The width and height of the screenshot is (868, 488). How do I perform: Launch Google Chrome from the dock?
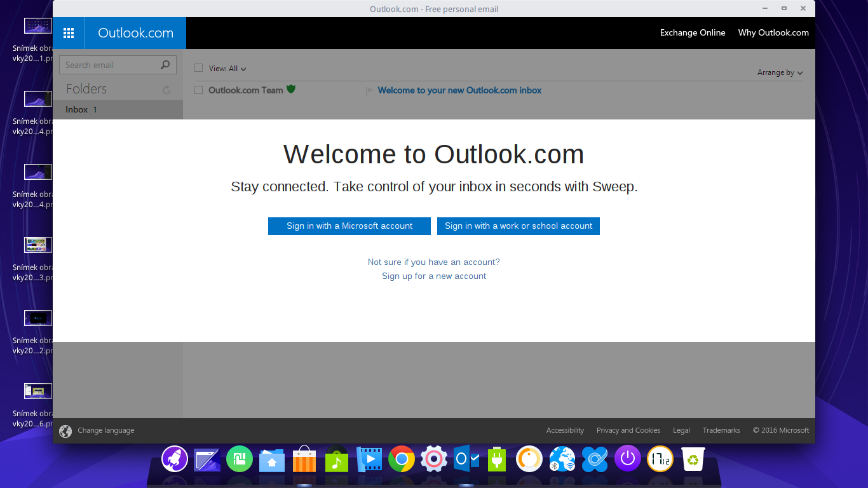click(402, 459)
